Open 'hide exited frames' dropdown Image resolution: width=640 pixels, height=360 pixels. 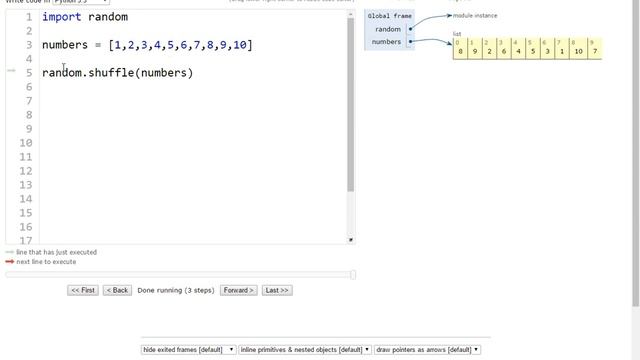click(188, 350)
